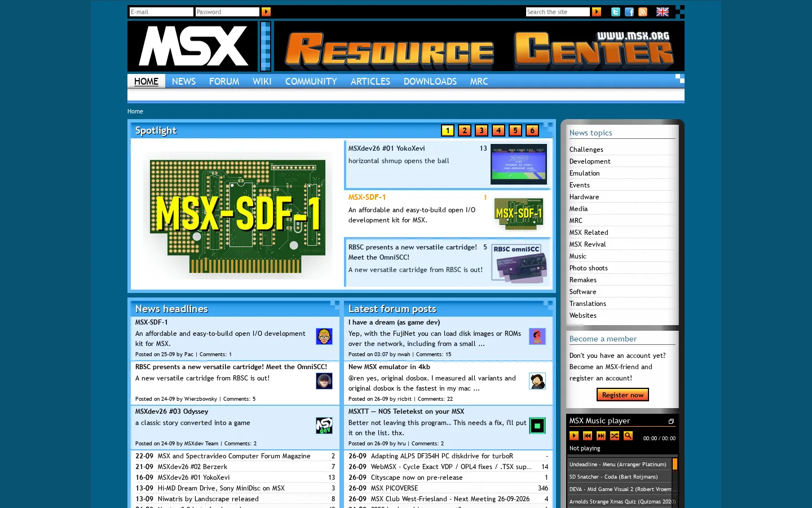Focus the Search the site field
The width and height of the screenshot is (812, 508).
click(558, 12)
